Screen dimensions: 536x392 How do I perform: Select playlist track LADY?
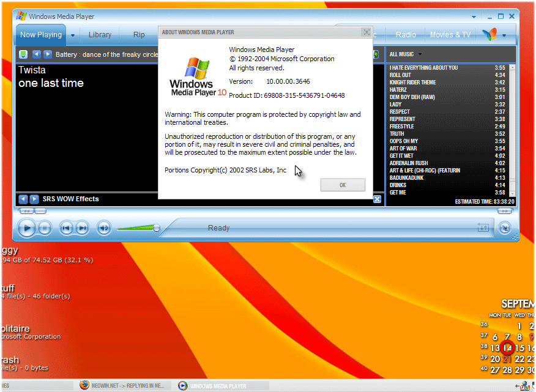coord(447,105)
